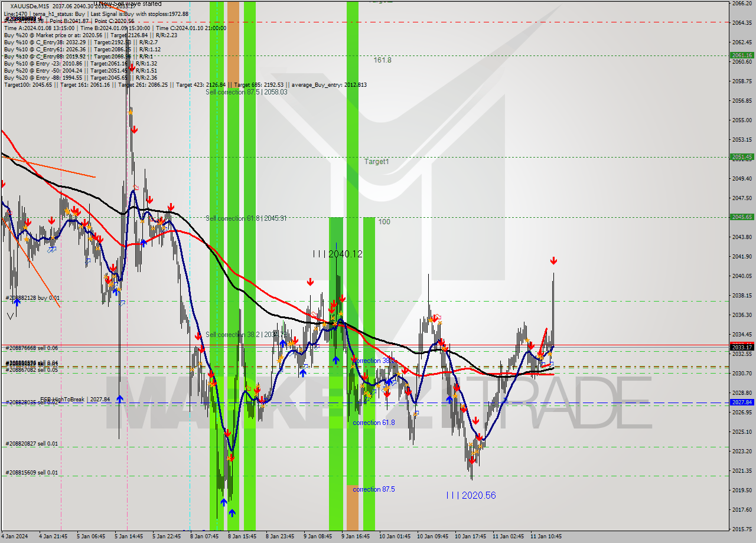Image resolution: width=756 pixels, height=543 pixels.
Task: Select the 'I I I 2040.12' wave label
Action: (338, 254)
